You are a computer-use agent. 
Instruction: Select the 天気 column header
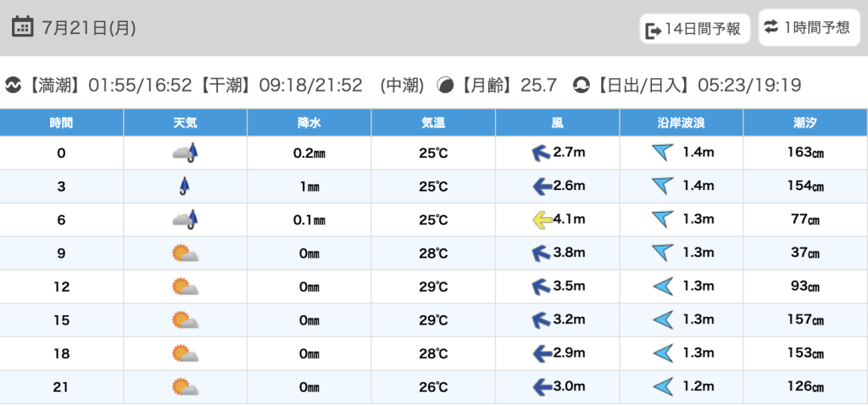(x=185, y=123)
